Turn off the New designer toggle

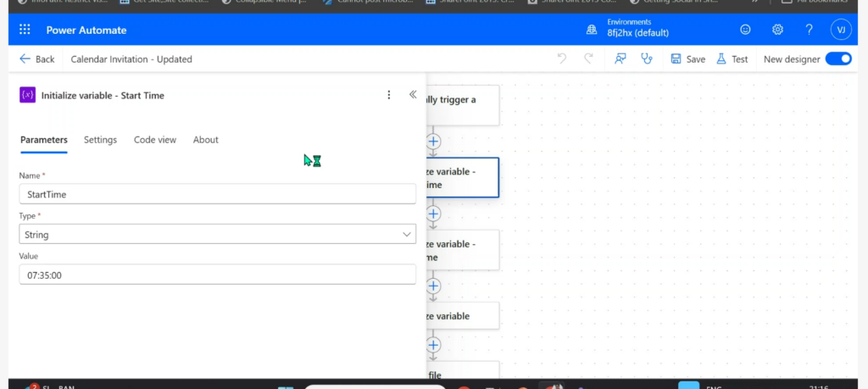point(838,58)
